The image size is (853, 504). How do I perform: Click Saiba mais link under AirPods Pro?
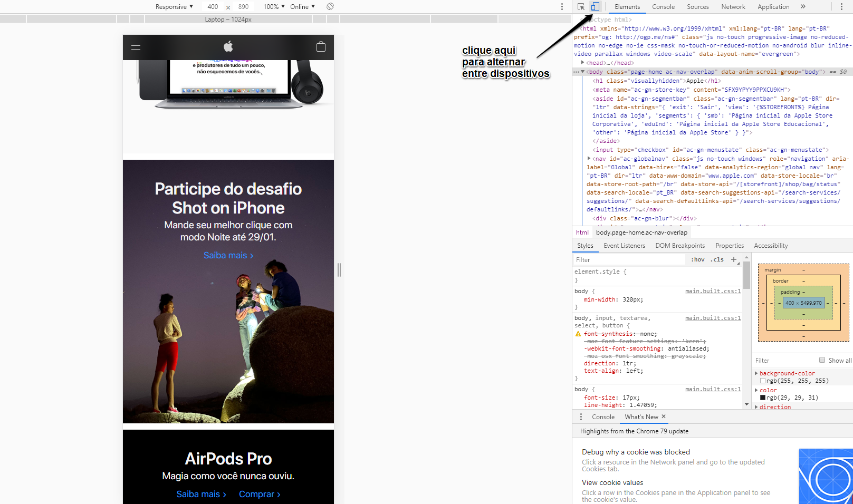click(x=201, y=494)
